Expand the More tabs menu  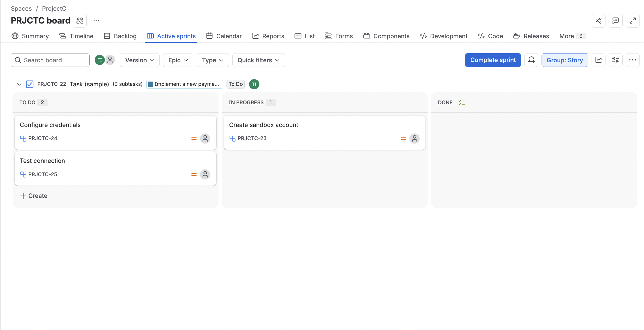tap(572, 36)
